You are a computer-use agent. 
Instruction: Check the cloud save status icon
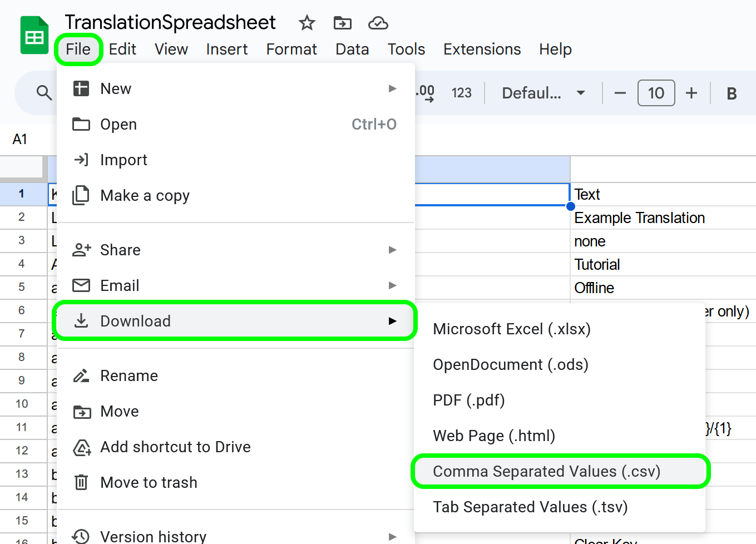point(378,23)
